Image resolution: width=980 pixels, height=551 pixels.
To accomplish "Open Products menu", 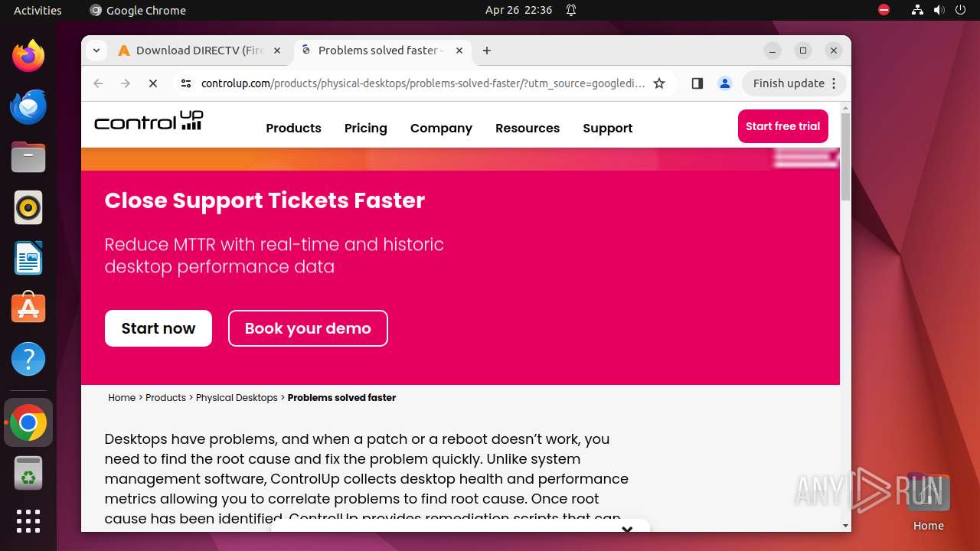I will (293, 128).
